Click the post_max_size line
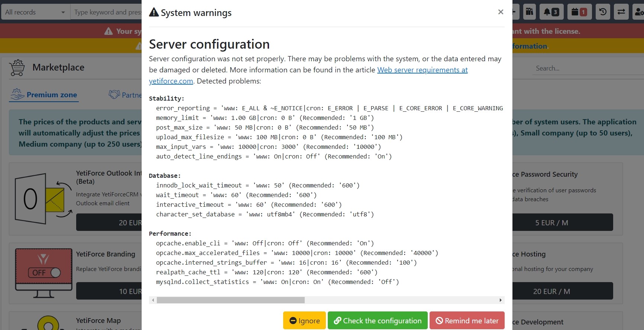 (265, 127)
